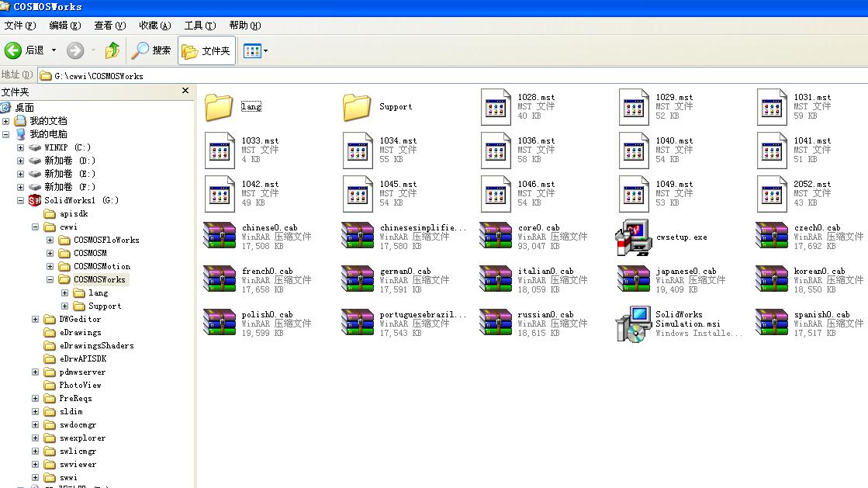Select the 1041.mst file icon
Viewport: 868px width, 488px height.
772,150
